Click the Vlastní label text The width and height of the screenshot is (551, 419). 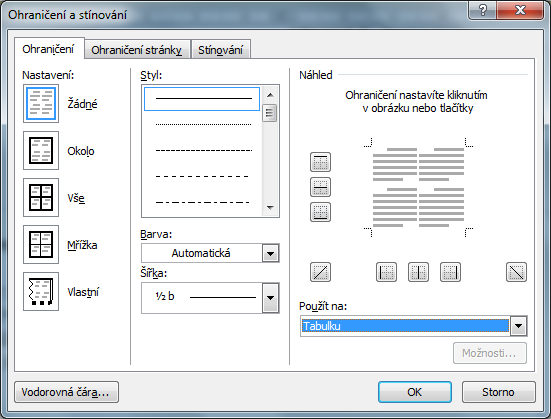coord(83,292)
